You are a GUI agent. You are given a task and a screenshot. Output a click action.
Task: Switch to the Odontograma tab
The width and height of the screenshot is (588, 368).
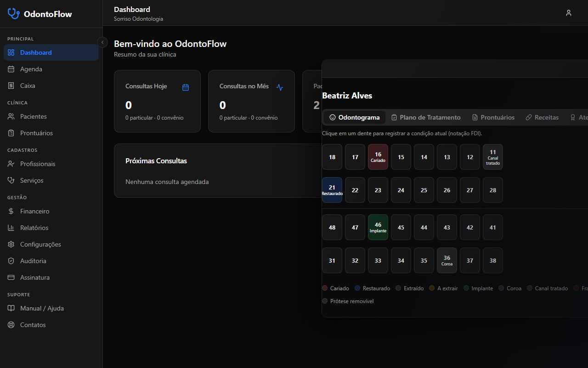(355, 117)
